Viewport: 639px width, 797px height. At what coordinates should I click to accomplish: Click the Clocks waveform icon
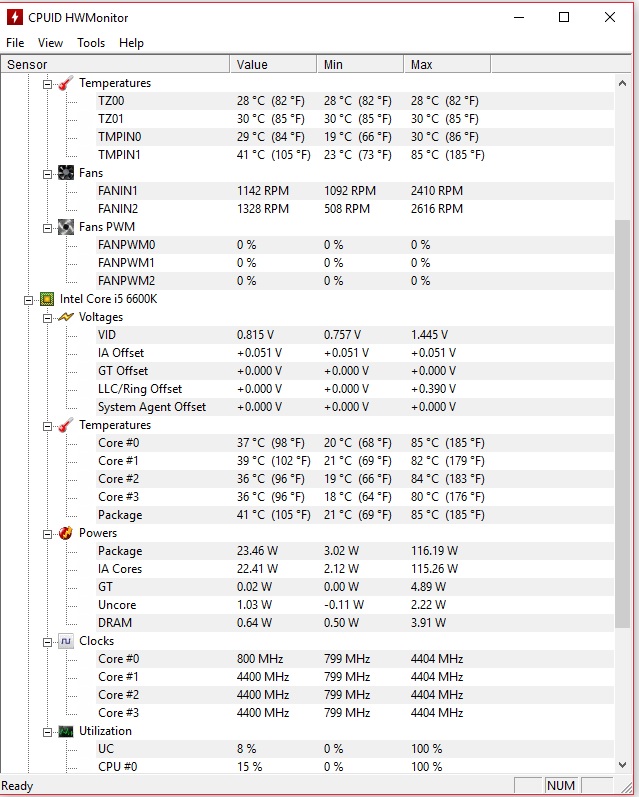point(66,641)
